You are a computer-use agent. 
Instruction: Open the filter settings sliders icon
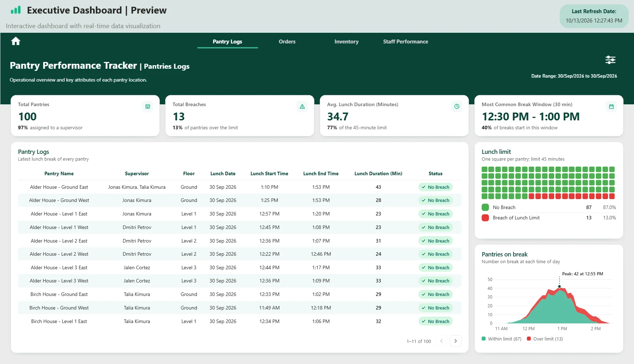610,60
